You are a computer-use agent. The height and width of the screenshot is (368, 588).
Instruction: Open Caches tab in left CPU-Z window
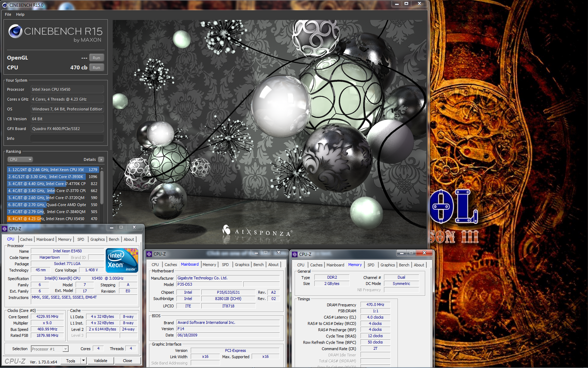pos(26,239)
